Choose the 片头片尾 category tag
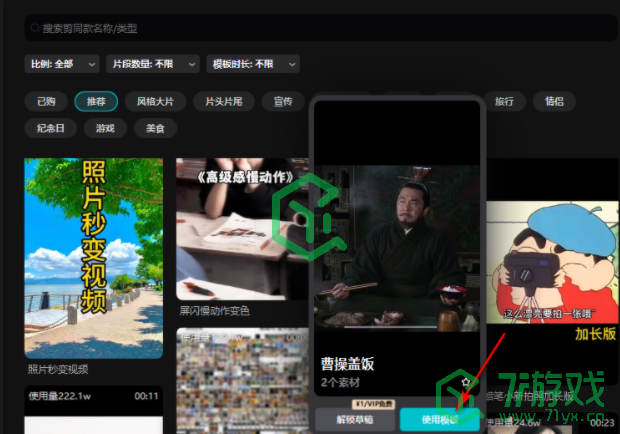Image resolution: width=620 pixels, height=434 pixels. (222, 101)
